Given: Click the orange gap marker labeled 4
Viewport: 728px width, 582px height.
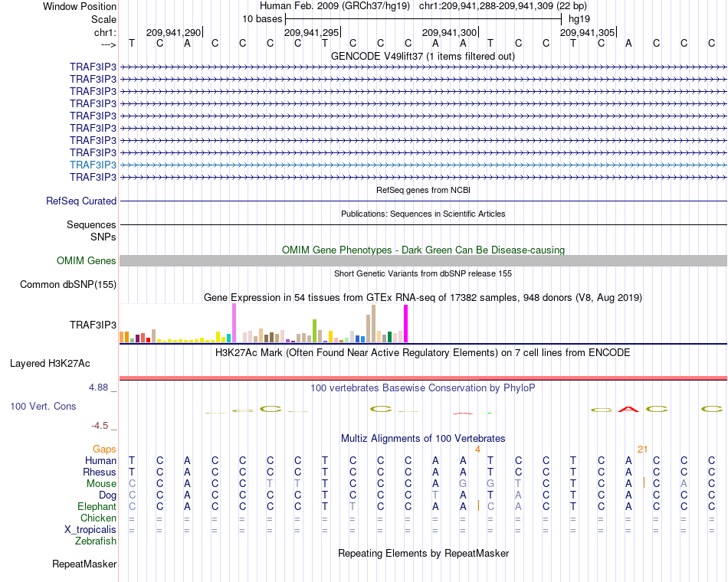Looking at the screenshot, I should pyautogui.click(x=477, y=450).
